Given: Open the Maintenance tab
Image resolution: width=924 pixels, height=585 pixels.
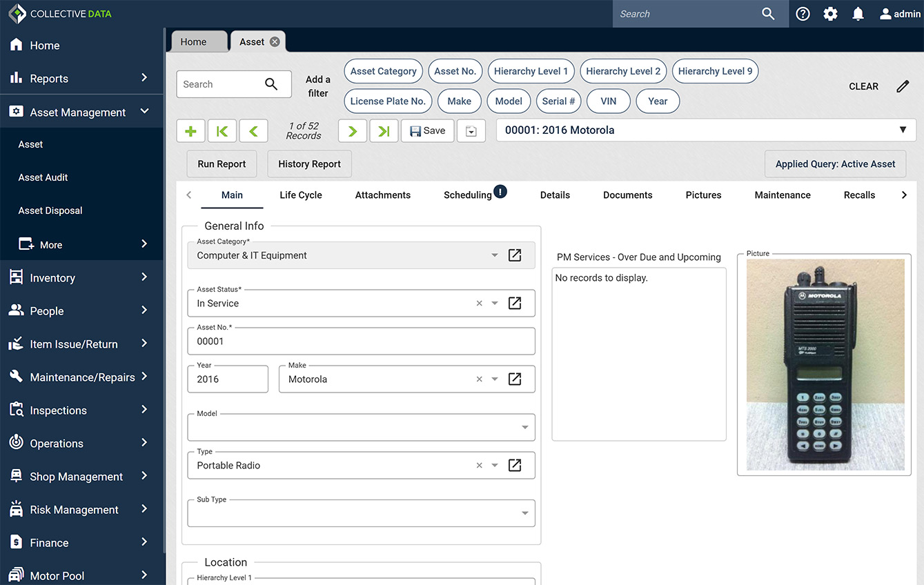Looking at the screenshot, I should click(x=783, y=195).
